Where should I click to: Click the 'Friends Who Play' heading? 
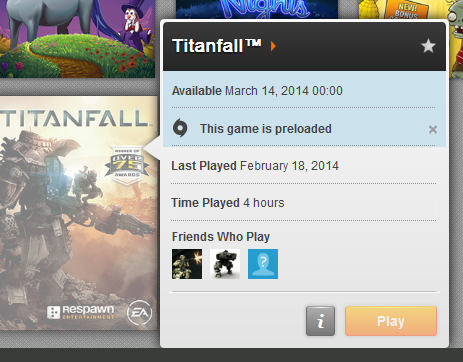click(221, 237)
